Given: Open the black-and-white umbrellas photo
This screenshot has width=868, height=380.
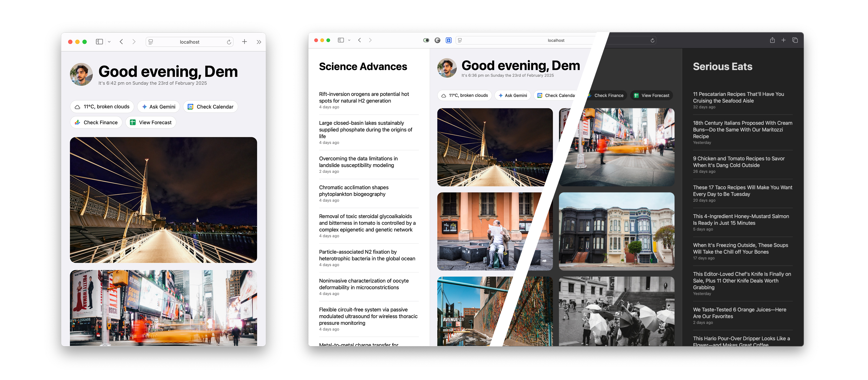Looking at the screenshot, I should coord(617,311).
